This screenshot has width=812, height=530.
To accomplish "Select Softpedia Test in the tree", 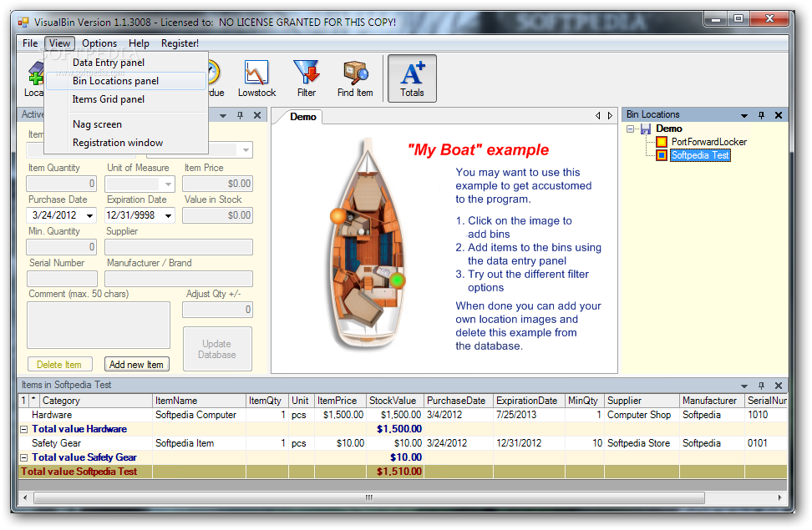I will pyautogui.click(x=700, y=155).
